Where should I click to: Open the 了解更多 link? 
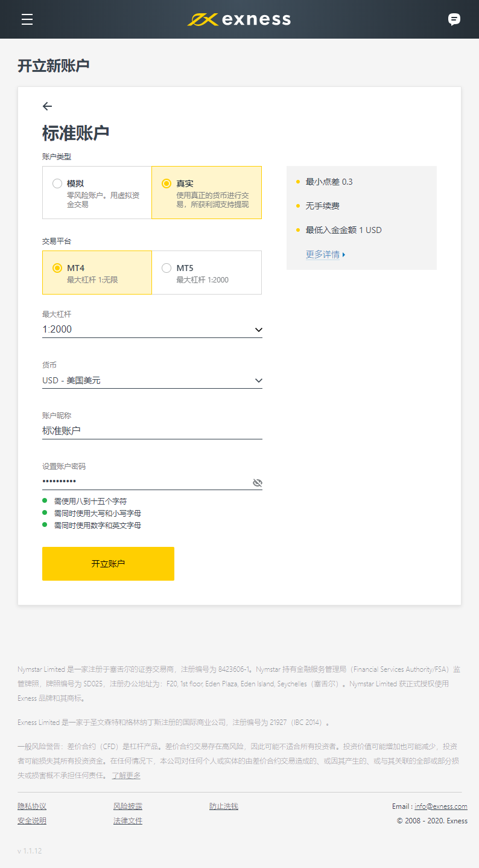coord(126,775)
